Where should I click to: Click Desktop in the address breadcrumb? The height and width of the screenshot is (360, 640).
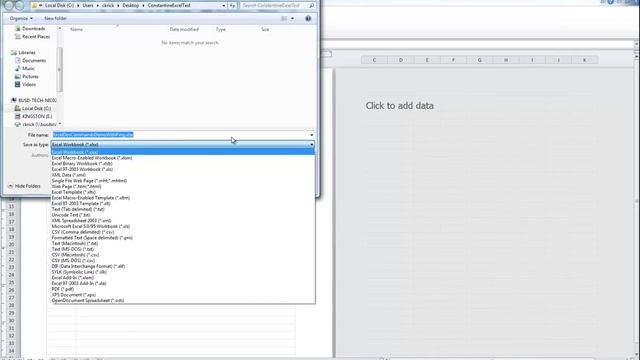tap(131, 6)
